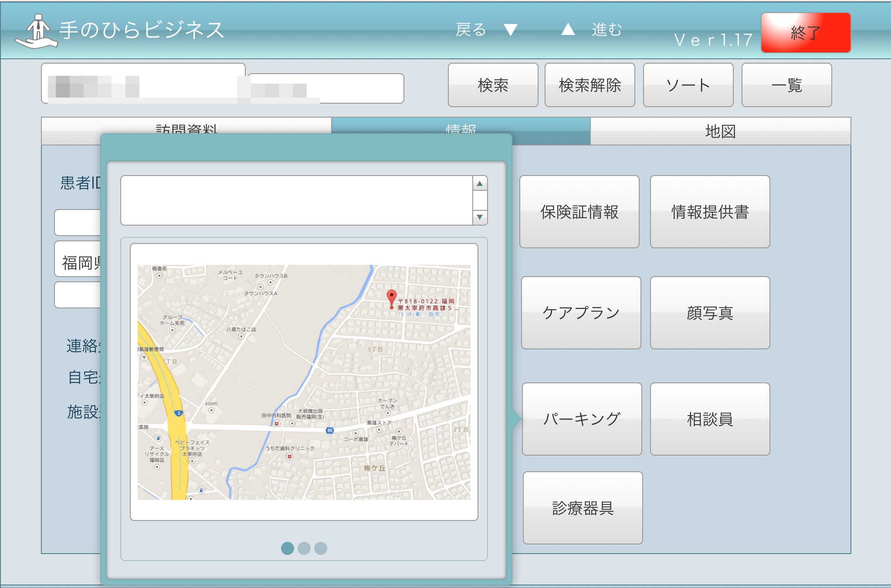
Task: Select first page indicator dot
Action: [288, 548]
